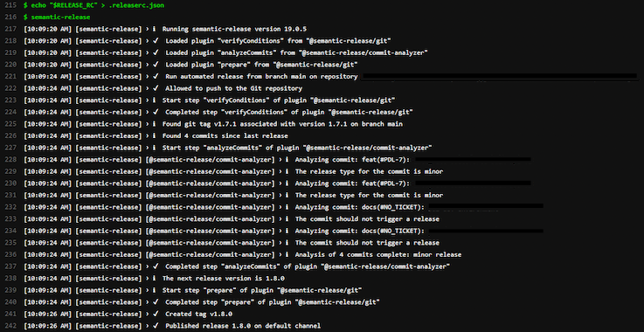The width and height of the screenshot is (644, 332).
Task: Click "Analyzing commit: docs(#NO_TICKET)" on line 234
Action: coord(359,231)
